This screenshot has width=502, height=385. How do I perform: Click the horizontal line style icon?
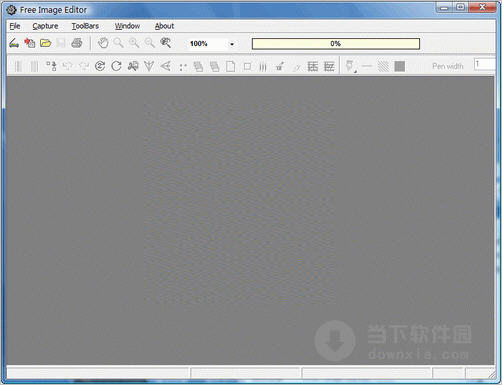point(367,66)
